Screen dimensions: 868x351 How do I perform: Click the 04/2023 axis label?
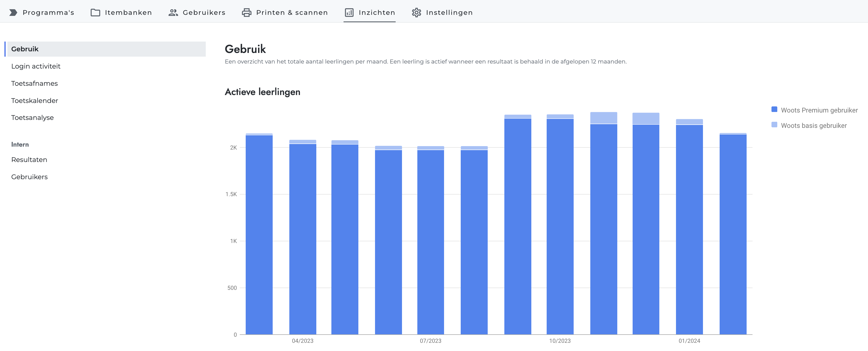(x=303, y=341)
